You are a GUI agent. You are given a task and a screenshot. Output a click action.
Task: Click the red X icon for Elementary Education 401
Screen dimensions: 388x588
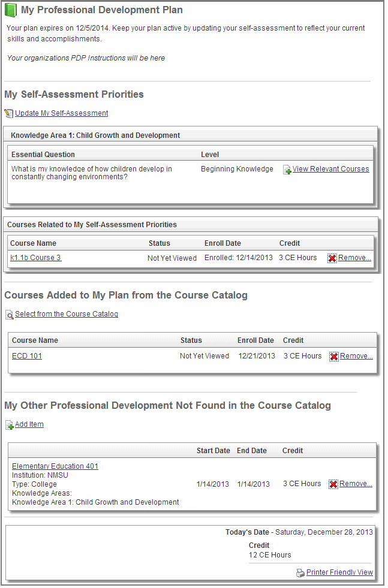(x=333, y=484)
